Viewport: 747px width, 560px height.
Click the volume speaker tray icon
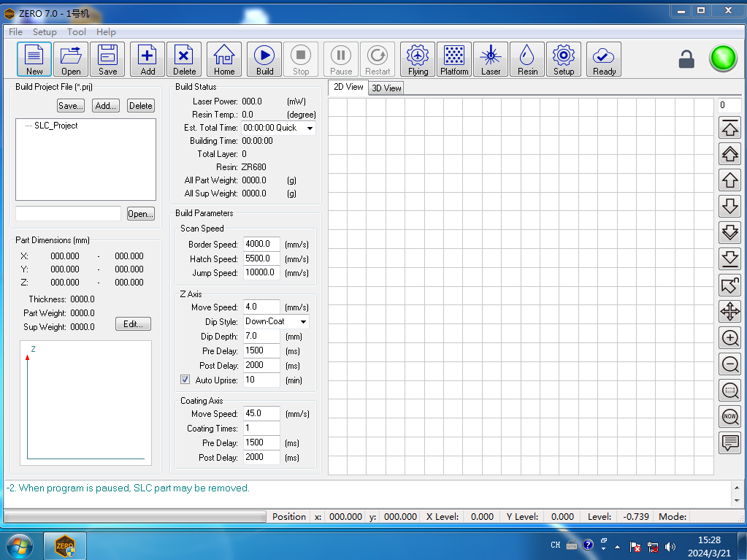(x=670, y=547)
